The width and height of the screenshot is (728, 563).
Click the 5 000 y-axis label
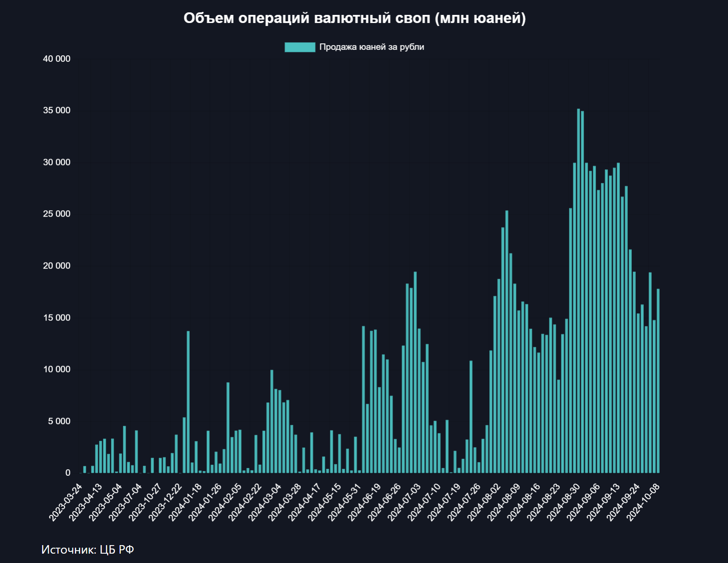coord(59,421)
